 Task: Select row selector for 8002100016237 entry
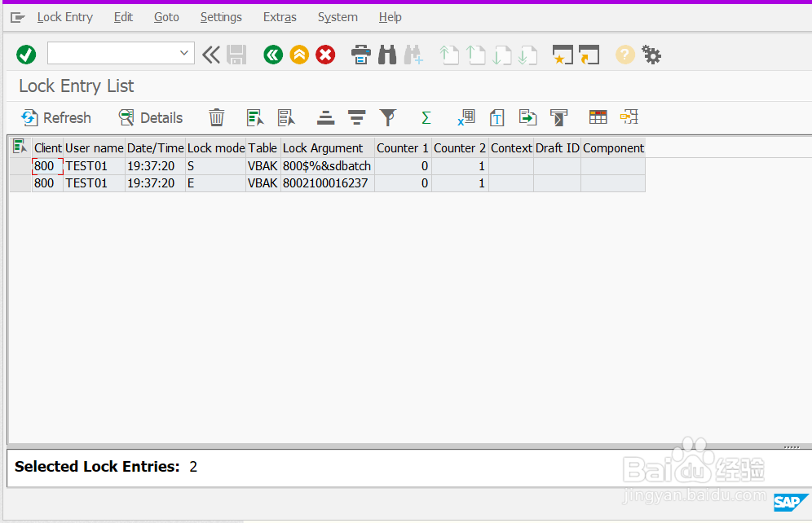(x=20, y=183)
